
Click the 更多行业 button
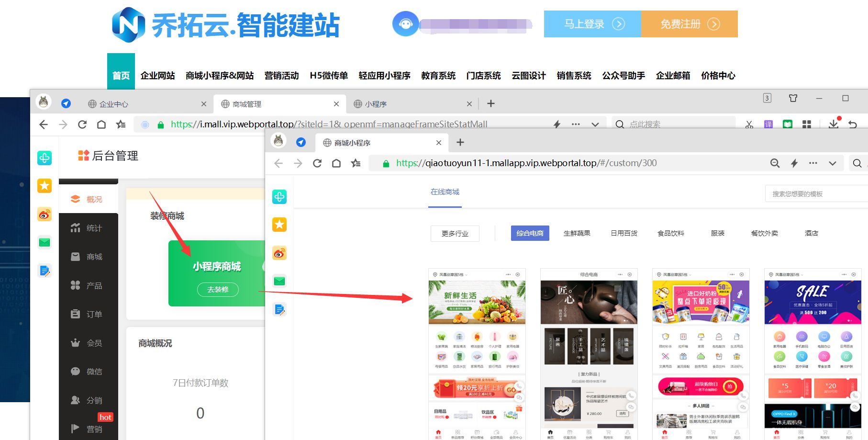coord(455,234)
